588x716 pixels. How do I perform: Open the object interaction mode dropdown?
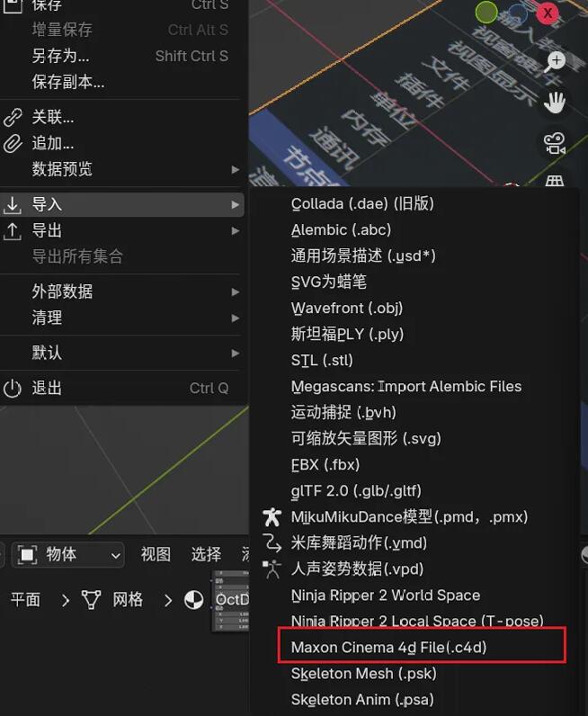pyautogui.click(x=67, y=555)
